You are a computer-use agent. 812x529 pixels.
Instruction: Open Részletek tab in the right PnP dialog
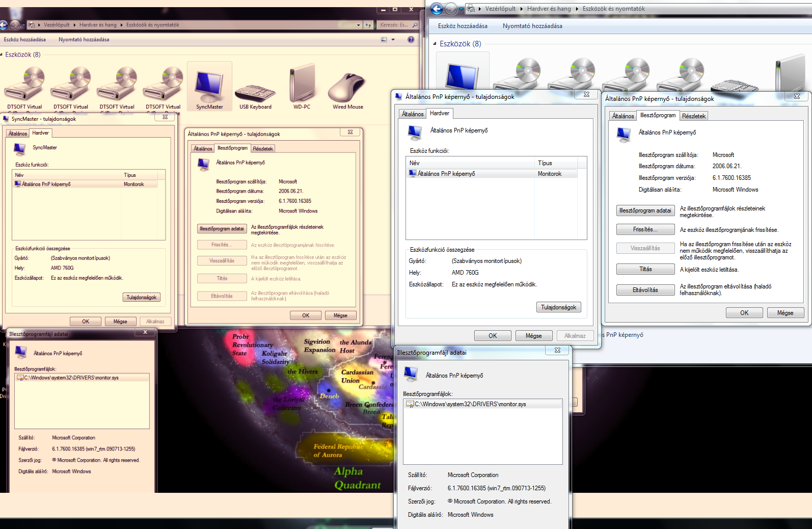pyautogui.click(x=694, y=116)
